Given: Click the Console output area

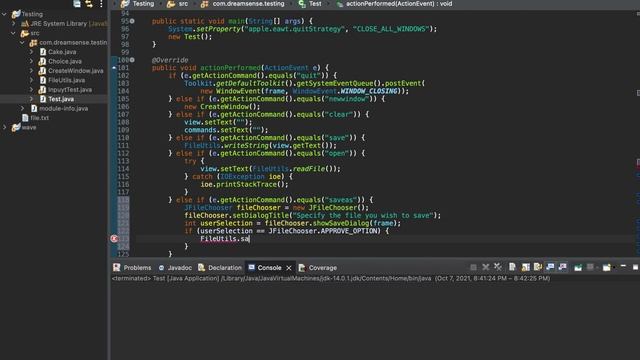Looking at the screenshot, I should [375, 321].
